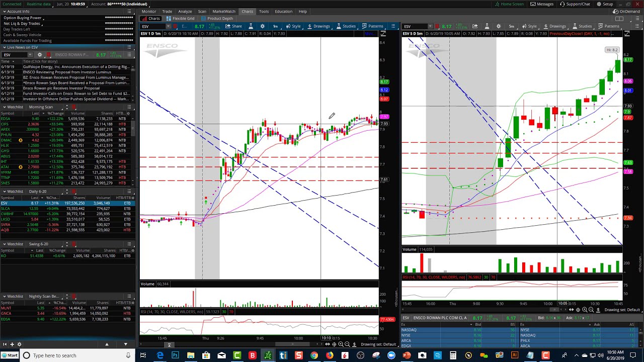
Task: Collapse the Swing 6-20 watchlist section
Action: click(x=4, y=244)
